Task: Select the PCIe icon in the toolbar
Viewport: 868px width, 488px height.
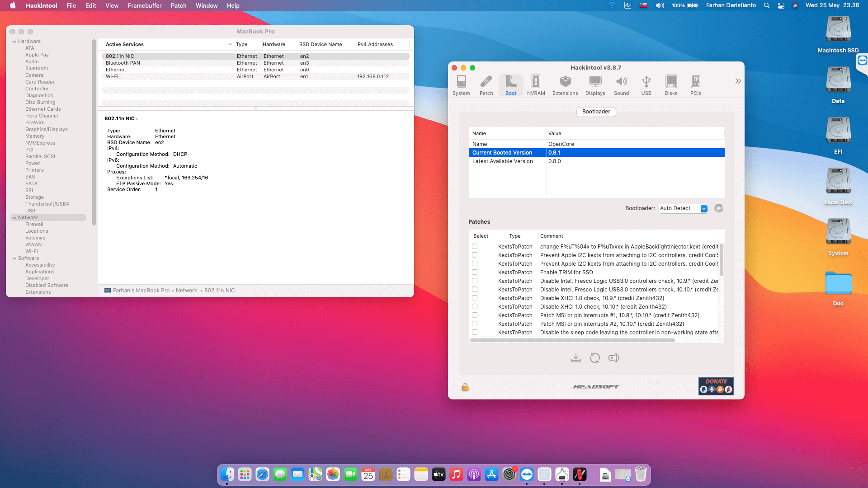Action: pos(696,84)
